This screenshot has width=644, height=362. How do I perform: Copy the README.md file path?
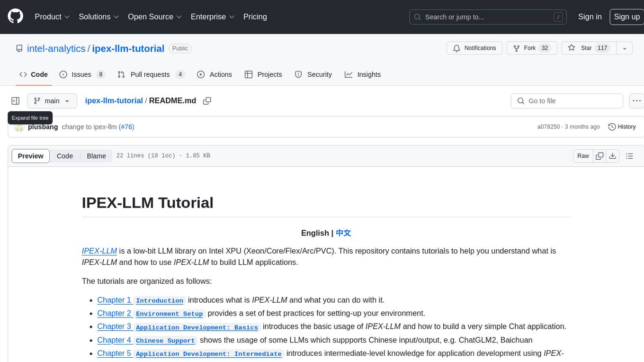pyautogui.click(x=207, y=101)
